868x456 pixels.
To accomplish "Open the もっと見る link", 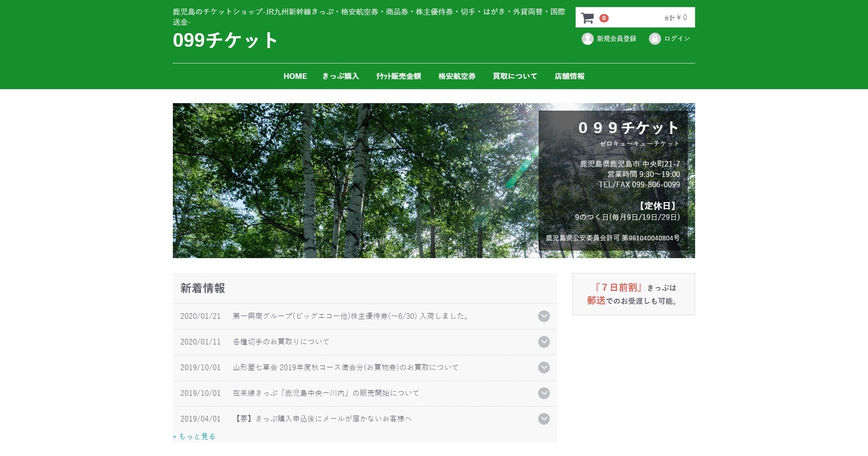I will pos(194,436).
